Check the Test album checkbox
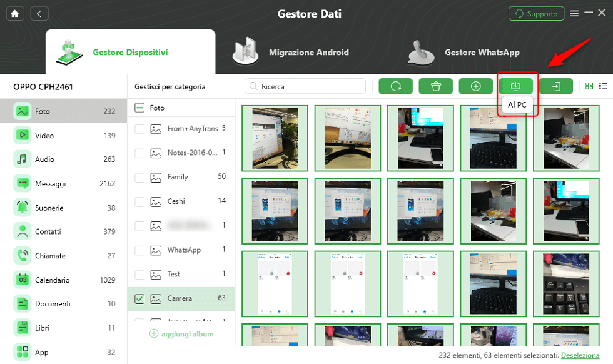 point(139,275)
